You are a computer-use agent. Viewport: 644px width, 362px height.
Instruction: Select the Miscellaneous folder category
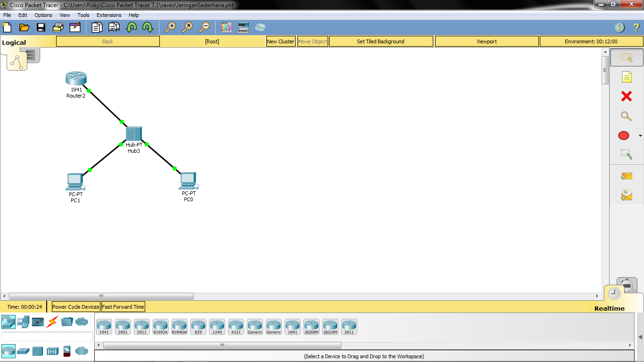pyautogui.click(x=67, y=322)
